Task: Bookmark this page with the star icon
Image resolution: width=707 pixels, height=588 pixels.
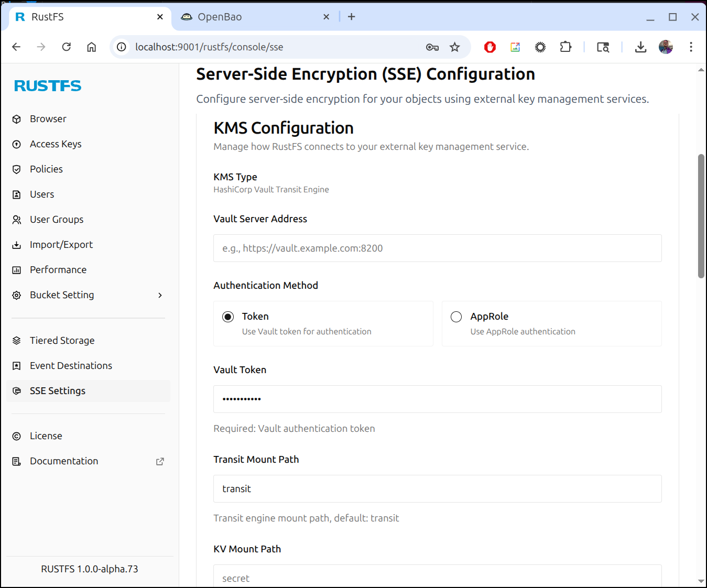Action: [x=454, y=47]
